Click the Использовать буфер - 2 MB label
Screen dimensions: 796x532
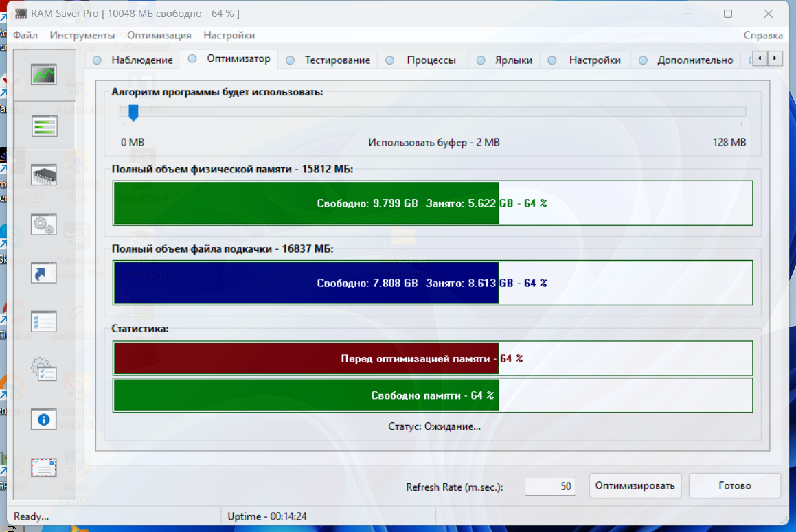pyautogui.click(x=434, y=142)
